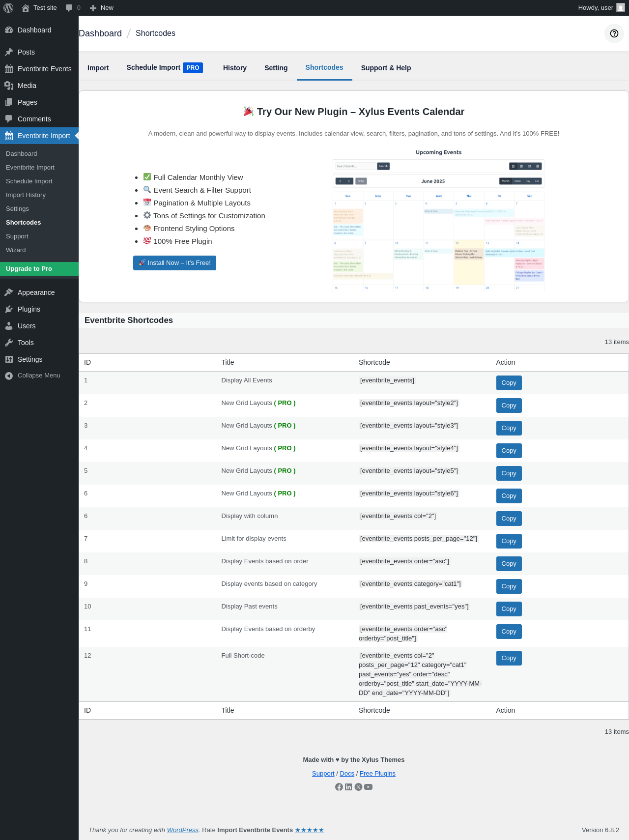Image resolution: width=629 pixels, height=840 pixels.
Task: Click the user avatar beside Howdy, user
Action: click(621, 8)
